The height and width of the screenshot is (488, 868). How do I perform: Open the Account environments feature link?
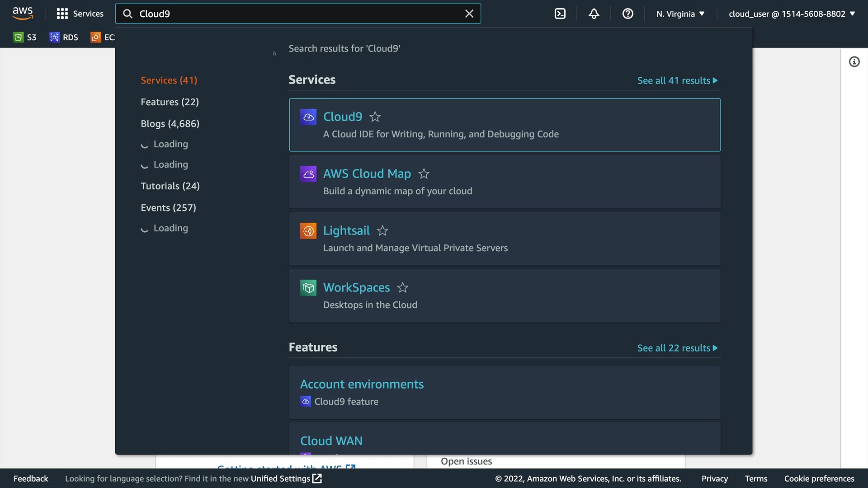362,384
